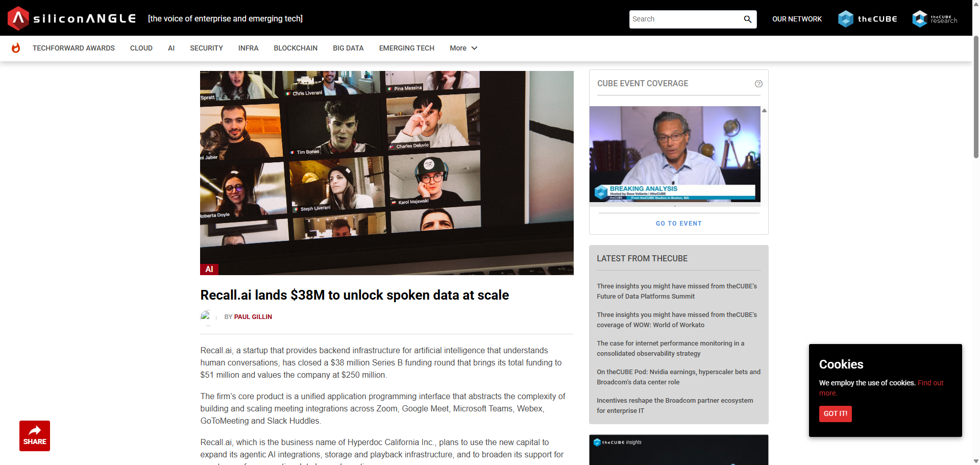This screenshot has height=465, width=980.
Task: Click the AI category tag on article image
Action: point(209,270)
